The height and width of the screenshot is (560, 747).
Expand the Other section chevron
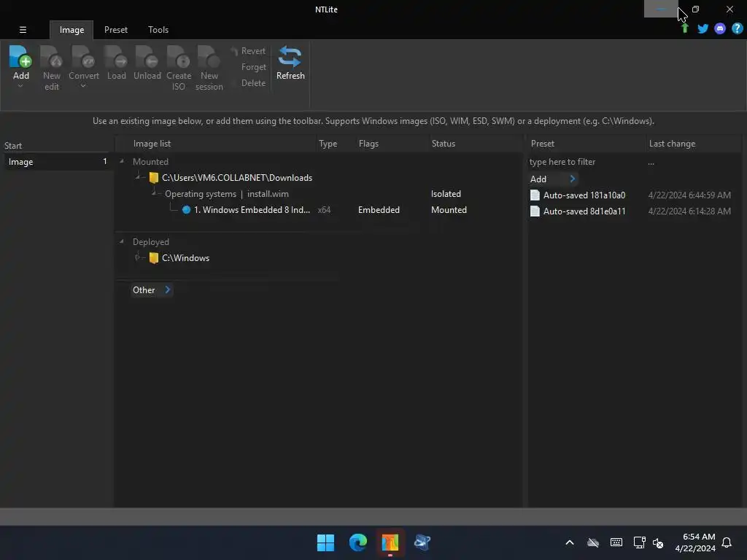point(167,289)
